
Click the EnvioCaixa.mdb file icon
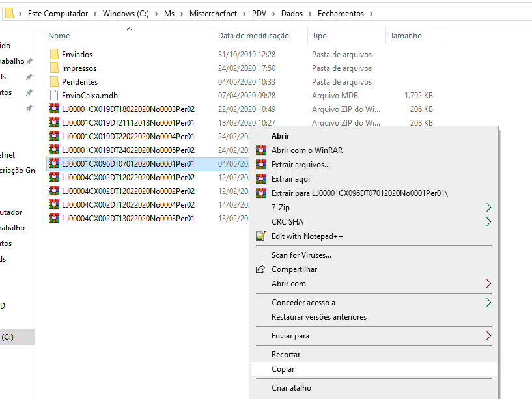[54, 95]
